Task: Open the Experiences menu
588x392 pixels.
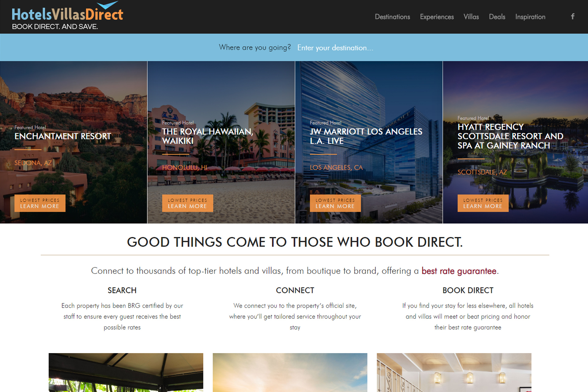Action: [x=437, y=17]
